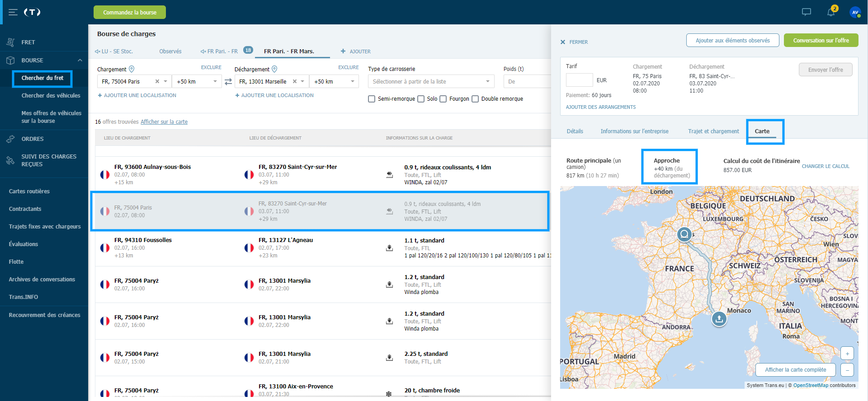Open notifications bell icon
868x401 pixels.
pyautogui.click(x=831, y=12)
